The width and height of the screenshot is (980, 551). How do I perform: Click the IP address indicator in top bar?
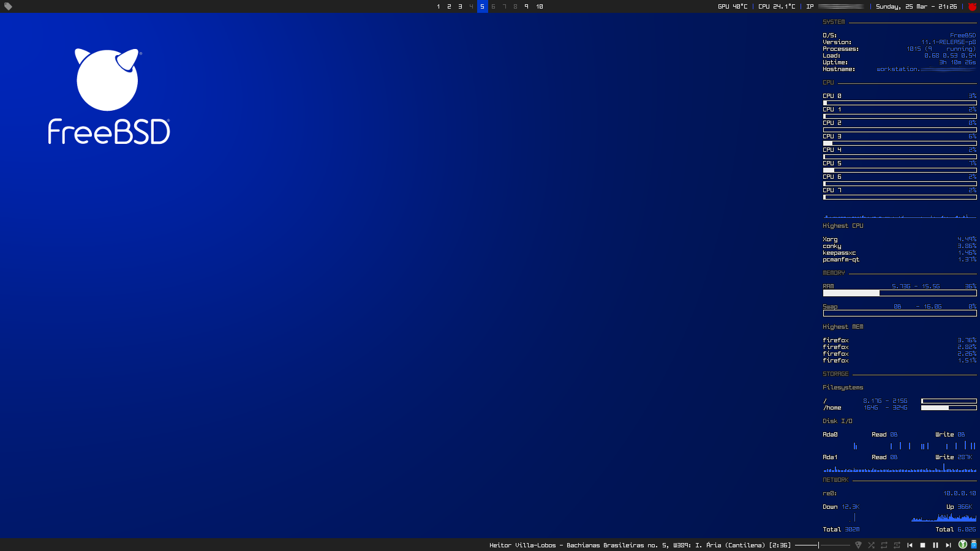pyautogui.click(x=834, y=6)
